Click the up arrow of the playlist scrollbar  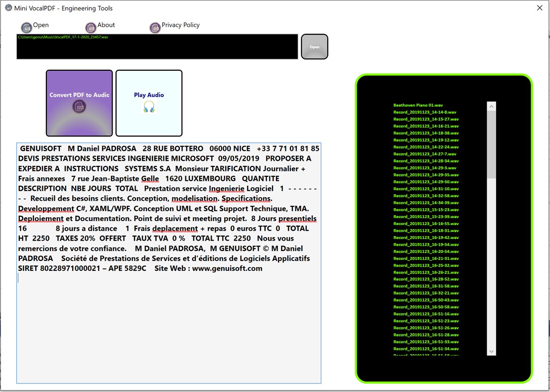coord(491,105)
